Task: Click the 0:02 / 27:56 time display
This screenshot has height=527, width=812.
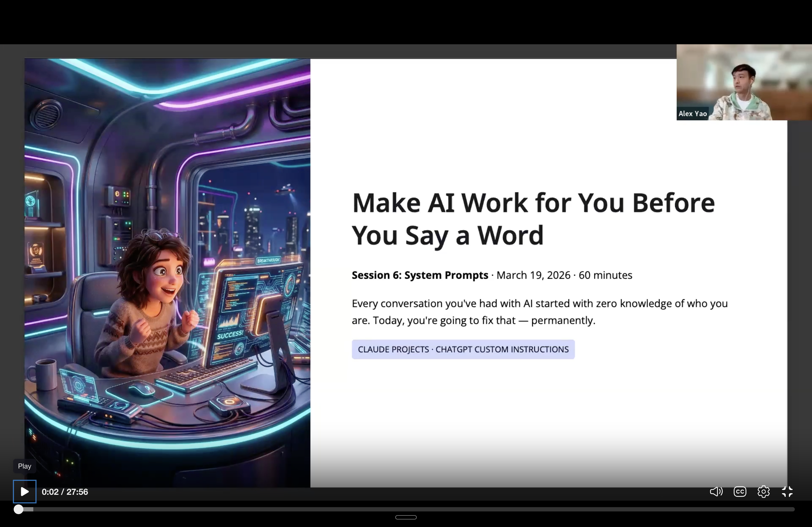Action: [x=65, y=492]
